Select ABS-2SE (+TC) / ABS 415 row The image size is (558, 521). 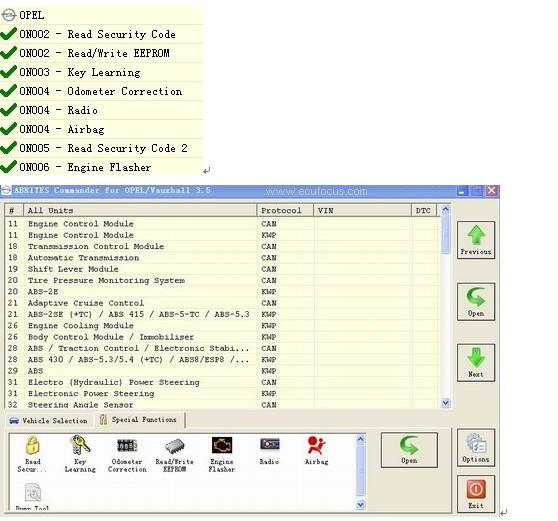222,314
